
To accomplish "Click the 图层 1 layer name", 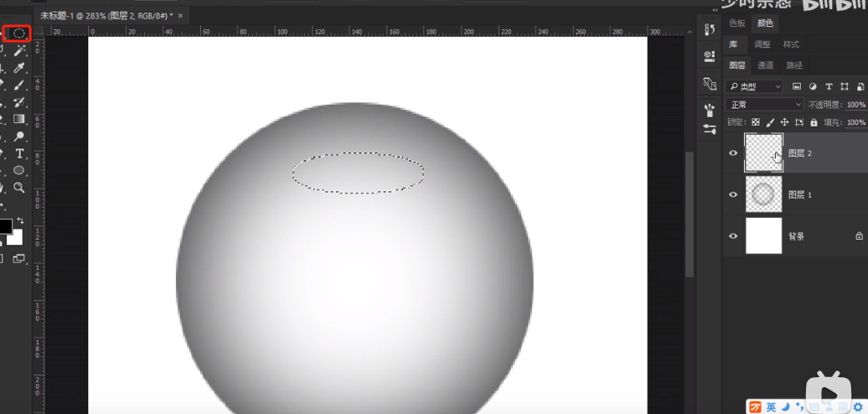I will [799, 194].
